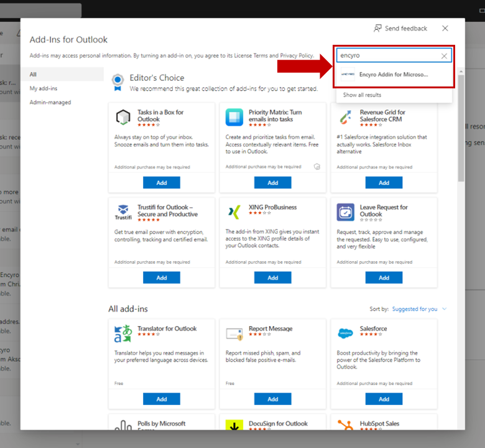Screen dimensions: 485x448
Task: Open Report Message title
Action: (x=270, y=329)
